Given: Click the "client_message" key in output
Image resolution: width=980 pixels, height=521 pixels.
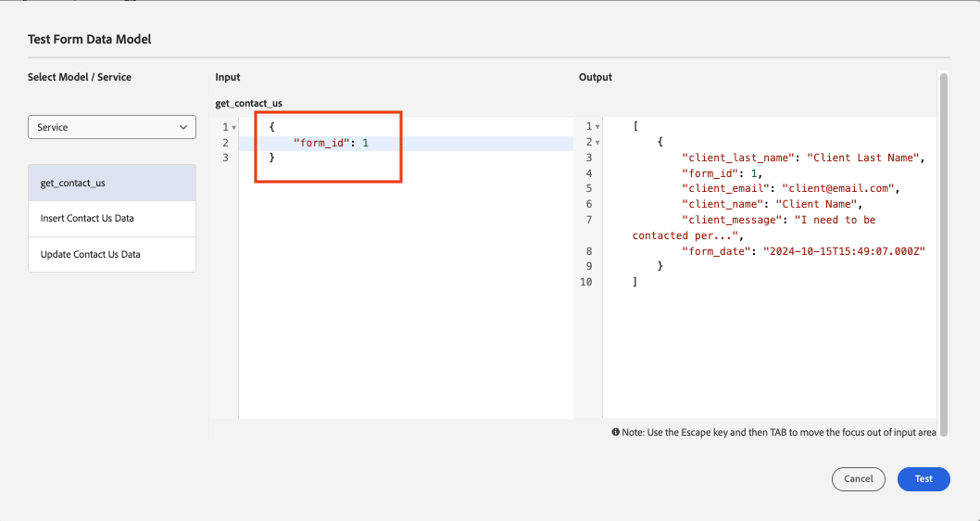Looking at the screenshot, I should (731, 220).
